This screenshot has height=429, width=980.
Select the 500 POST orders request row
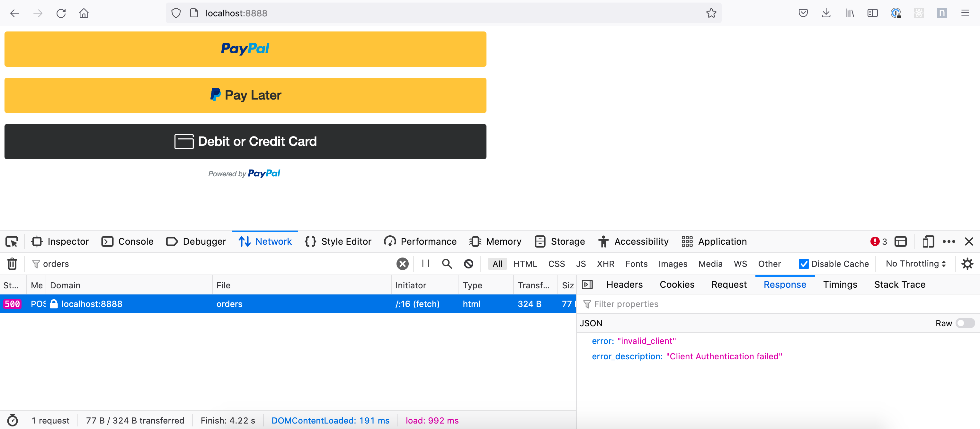pyautogui.click(x=287, y=304)
